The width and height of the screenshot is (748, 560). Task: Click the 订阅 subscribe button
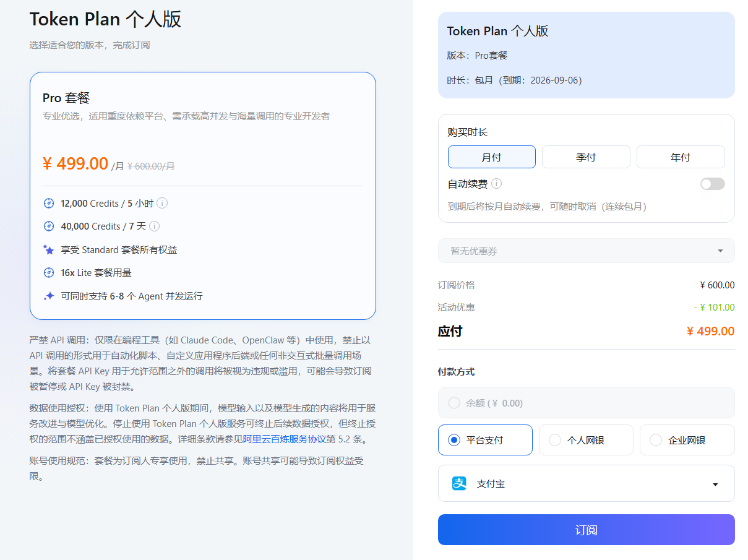pos(587,530)
